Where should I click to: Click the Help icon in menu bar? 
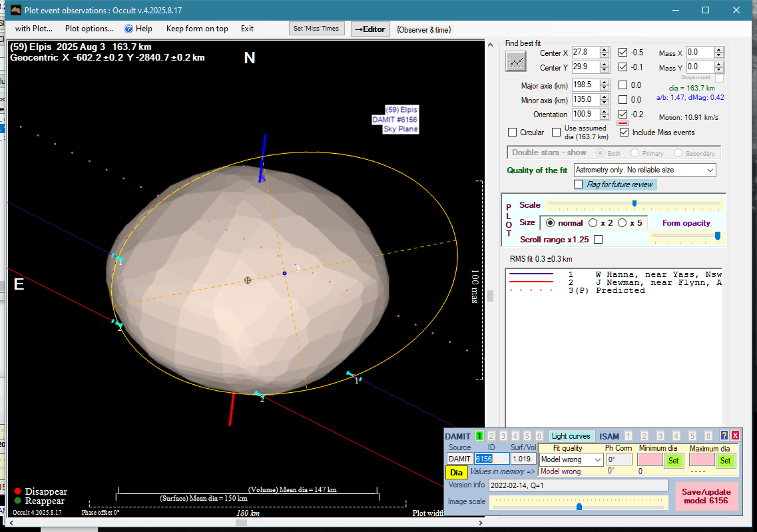coord(129,29)
